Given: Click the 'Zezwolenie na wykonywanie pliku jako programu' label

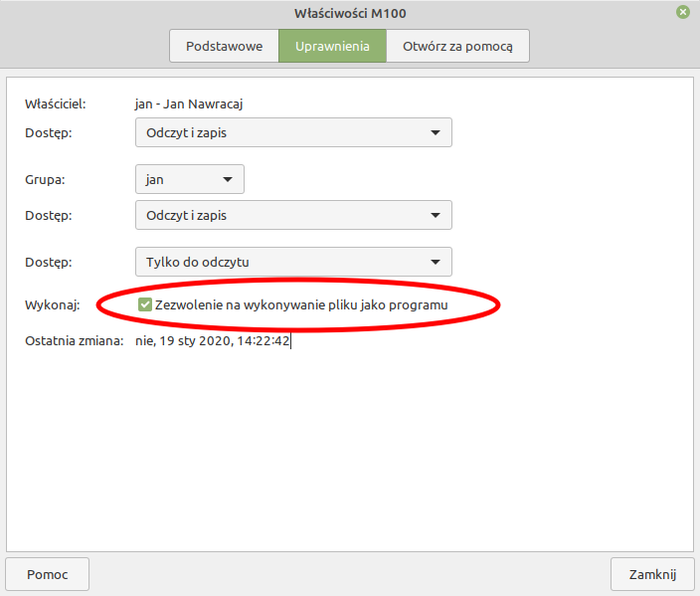Looking at the screenshot, I should click(301, 304).
